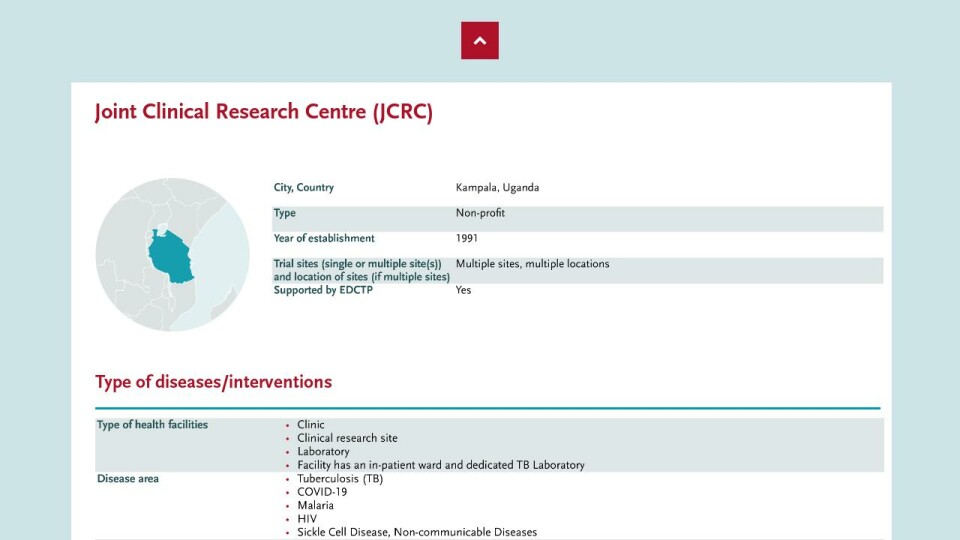Select the COVID-19 disease entry

point(322,492)
